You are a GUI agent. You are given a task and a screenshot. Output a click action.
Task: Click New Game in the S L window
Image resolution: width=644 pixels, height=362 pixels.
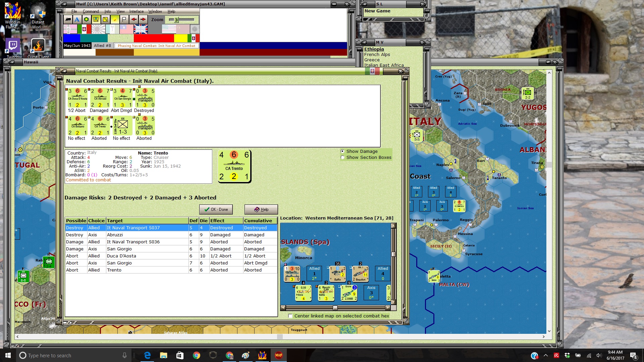point(377,11)
